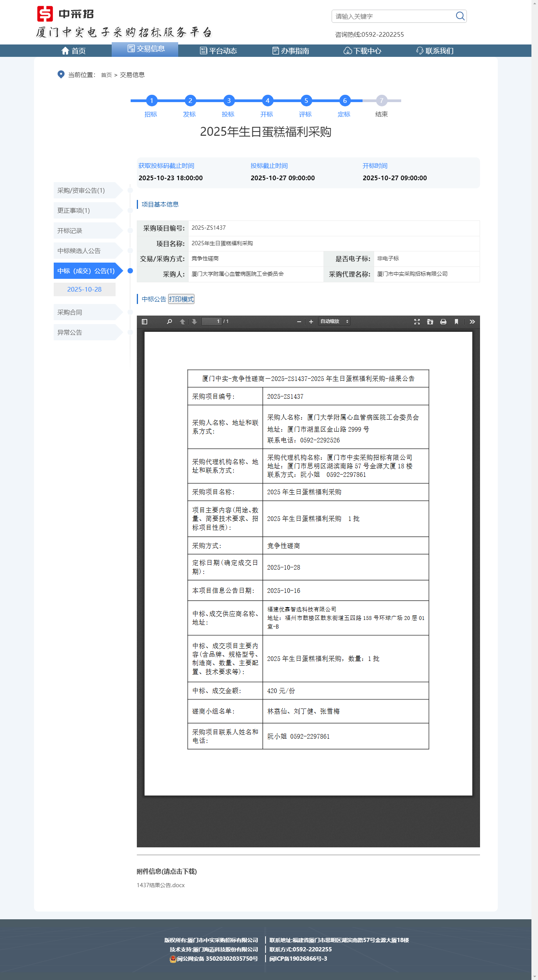Click the search magnifier icon
The image size is (538, 980).
pos(460,16)
